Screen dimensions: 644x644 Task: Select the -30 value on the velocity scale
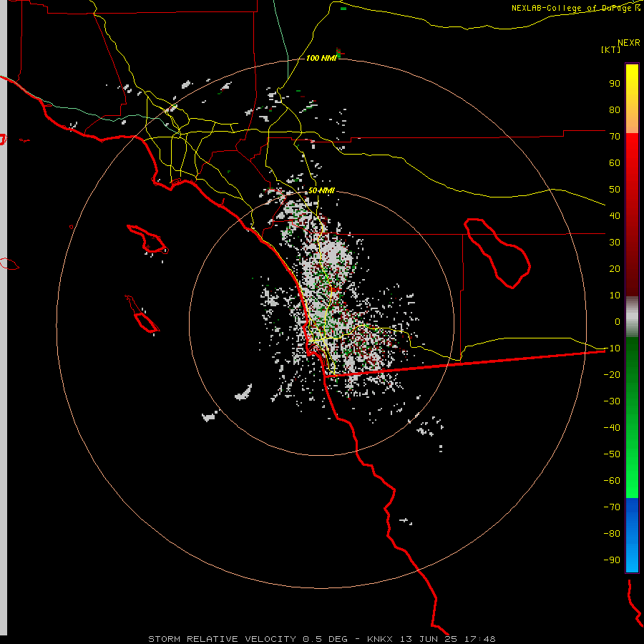612,401
